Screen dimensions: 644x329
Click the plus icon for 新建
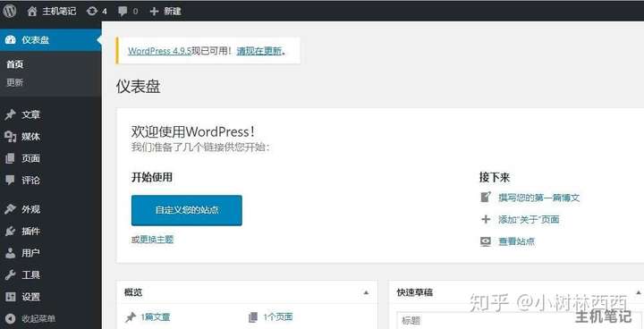[x=154, y=11]
